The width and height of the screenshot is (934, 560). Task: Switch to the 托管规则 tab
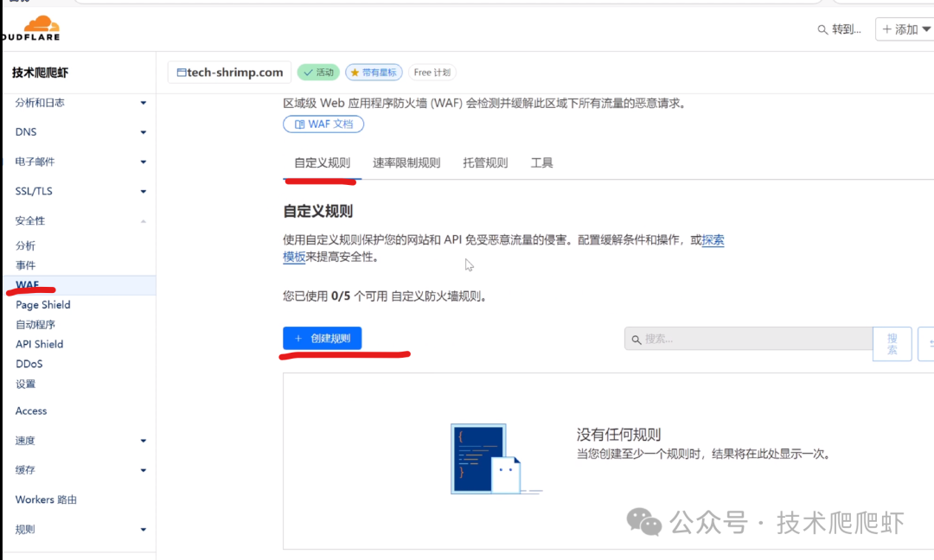tap(485, 163)
